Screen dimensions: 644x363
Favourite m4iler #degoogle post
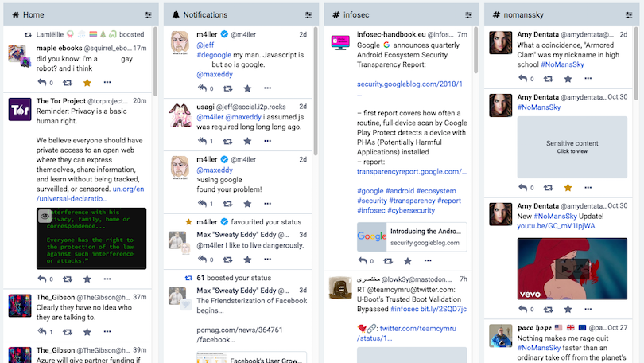point(247,88)
